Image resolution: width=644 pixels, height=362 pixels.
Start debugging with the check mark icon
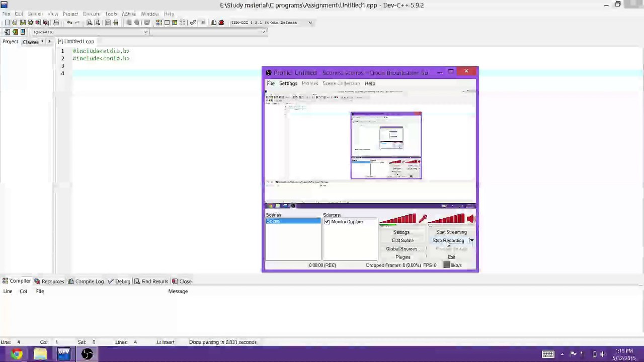coord(193,23)
